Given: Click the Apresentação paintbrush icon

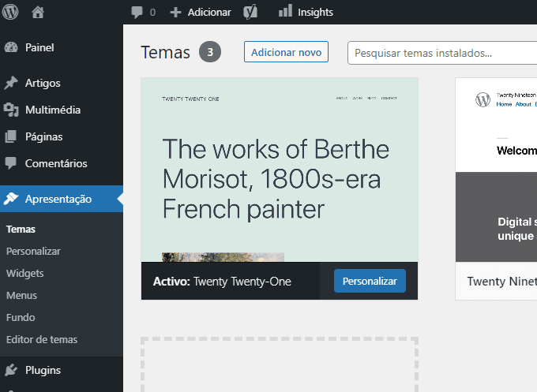Looking at the screenshot, I should tap(11, 199).
